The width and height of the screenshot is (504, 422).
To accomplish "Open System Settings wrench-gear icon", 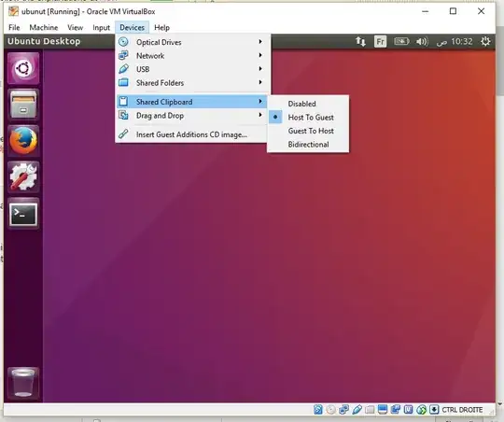I will [x=23, y=176].
